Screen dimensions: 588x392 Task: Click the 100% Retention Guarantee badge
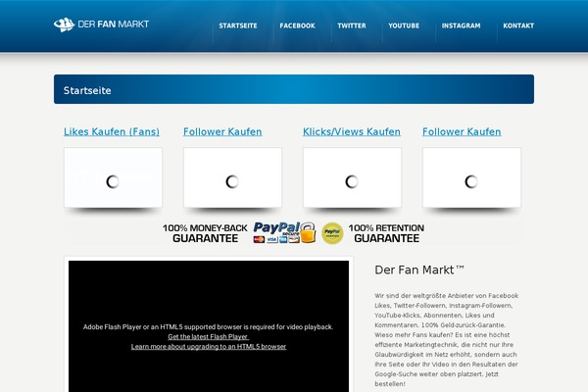tap(386, 233)
